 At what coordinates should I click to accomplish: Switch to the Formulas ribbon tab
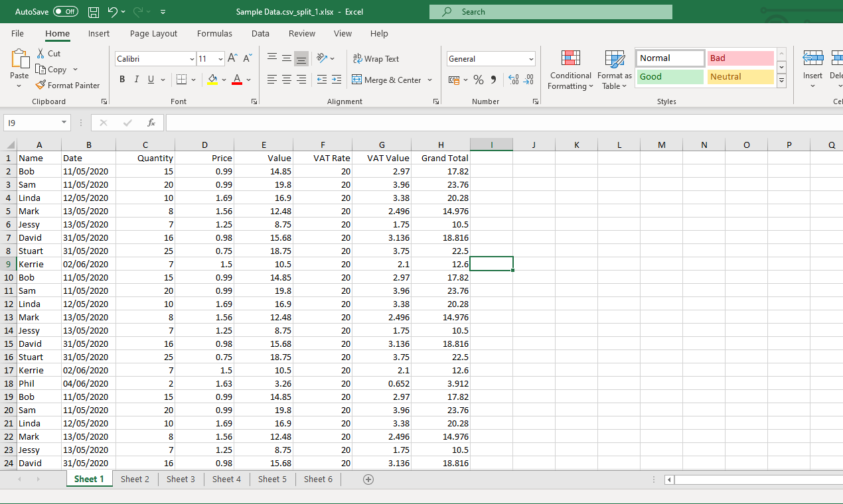click(x=214, y=33)
